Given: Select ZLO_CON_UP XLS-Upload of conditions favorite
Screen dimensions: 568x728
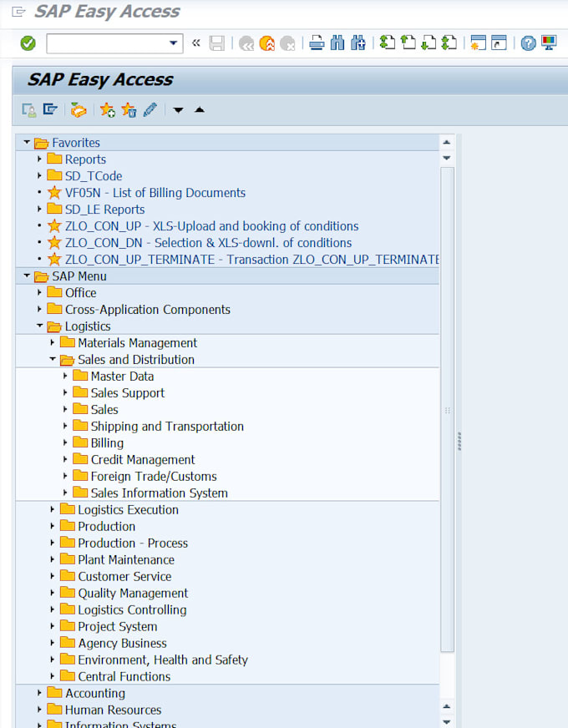Looking at the screenshot, I should (211, 226).
